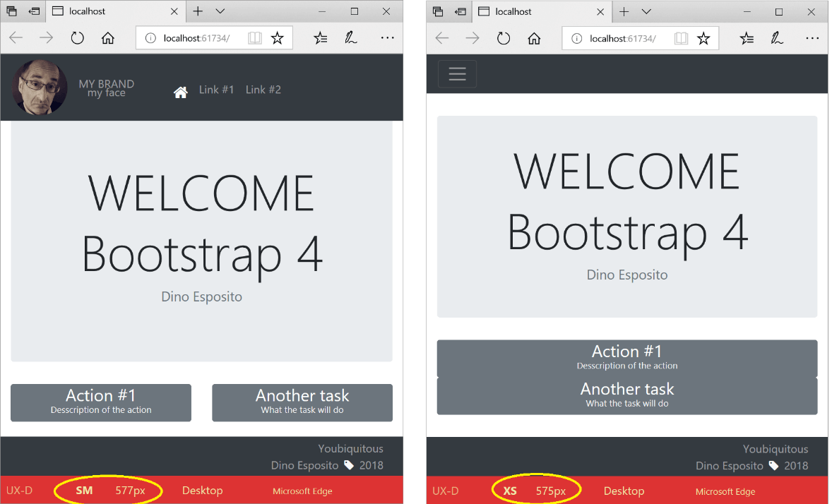This screenshot has height=504, width=832.
Task: Expand tab preview chevron in right window
Action: [x=646, y=11]
